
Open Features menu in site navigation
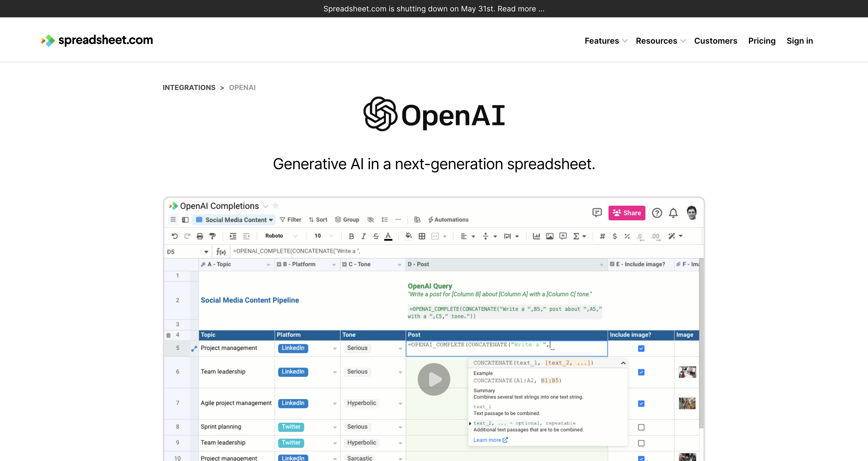[x=606, y=41]
